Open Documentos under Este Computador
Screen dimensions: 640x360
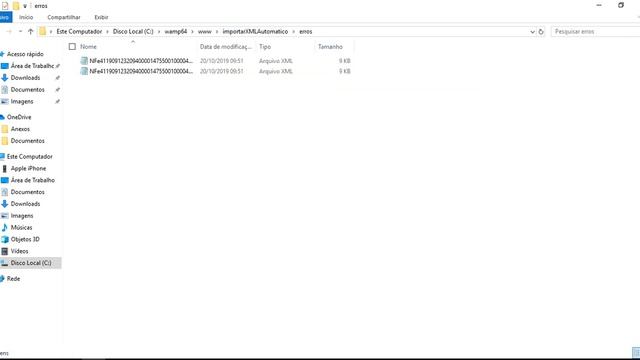pyautogui.click(x=27, y=192)
